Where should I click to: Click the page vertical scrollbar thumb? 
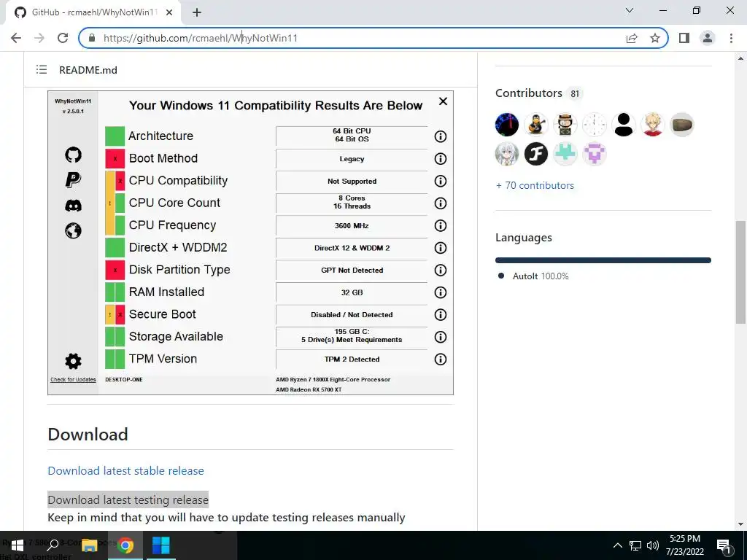[740, 272]
